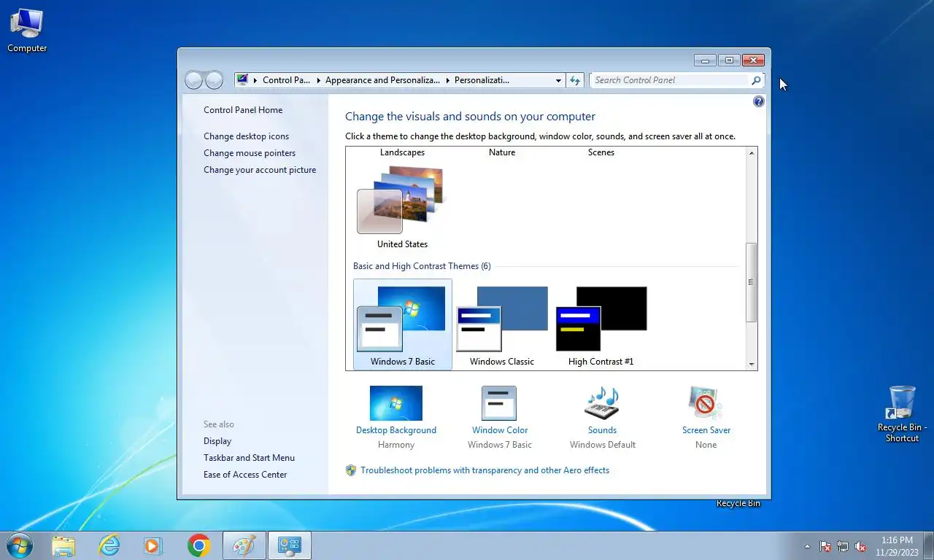Apply the High Contrast #1 theme
The height and width of the screenshot is (560, 934).
coord(601,324)
